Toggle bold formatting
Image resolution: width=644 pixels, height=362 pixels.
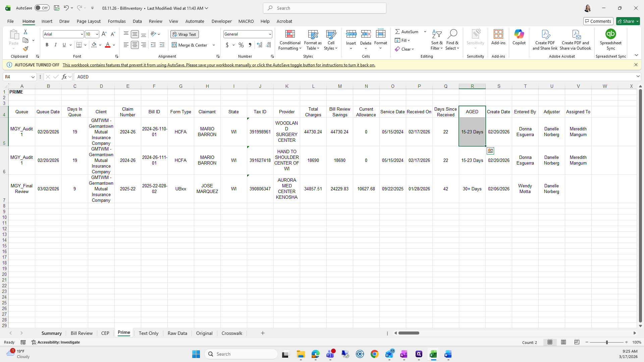tap(47, 45)
